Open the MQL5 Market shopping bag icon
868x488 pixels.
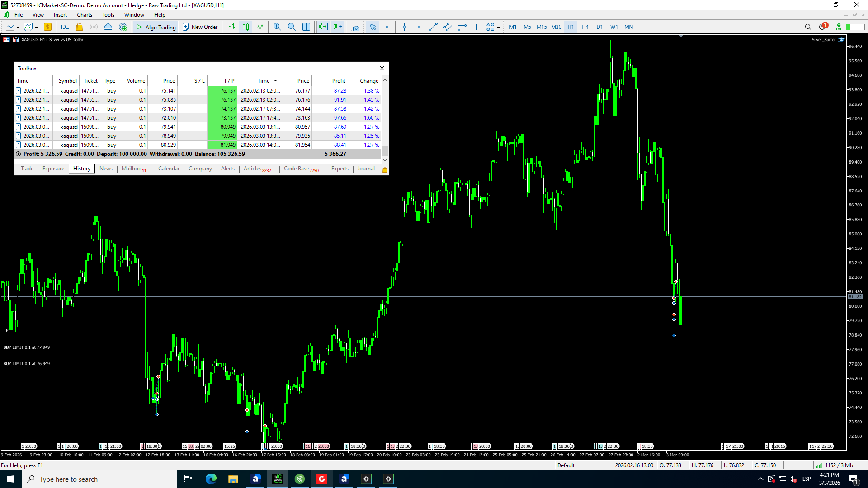tap(79, 27)
